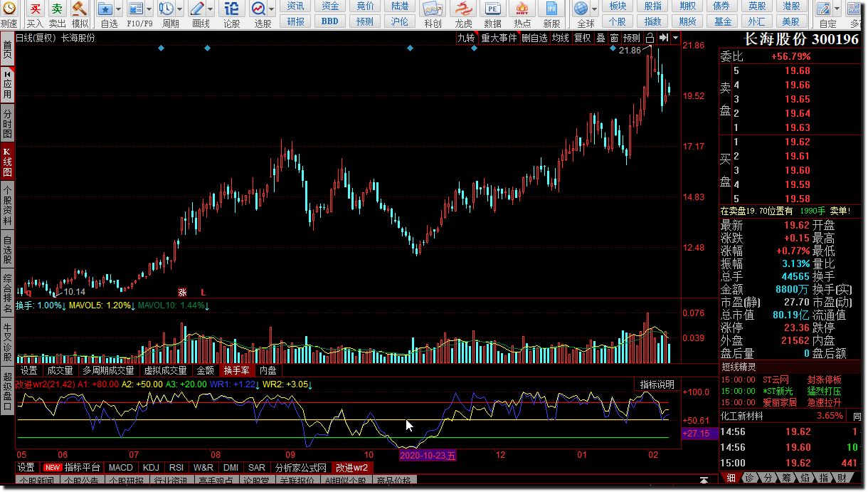Toggle 重大事件 major events display
This screenshot has width=868, height=492.
[x=499, y=38]
